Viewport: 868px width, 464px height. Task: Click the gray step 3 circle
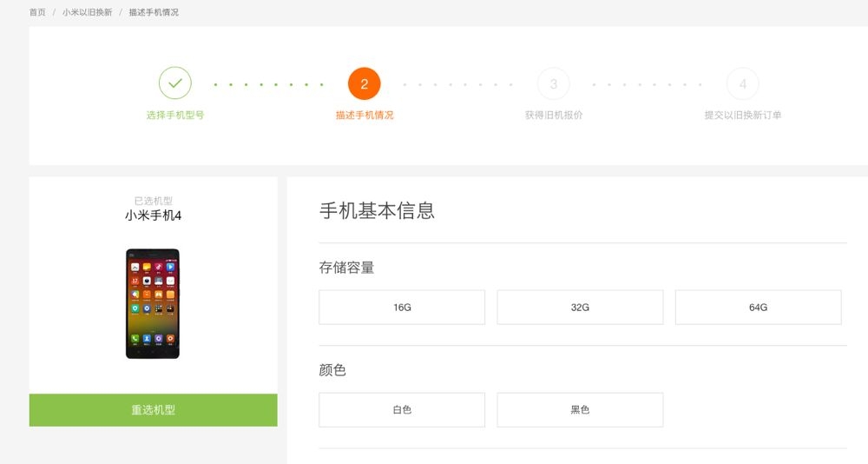point(553,83)
